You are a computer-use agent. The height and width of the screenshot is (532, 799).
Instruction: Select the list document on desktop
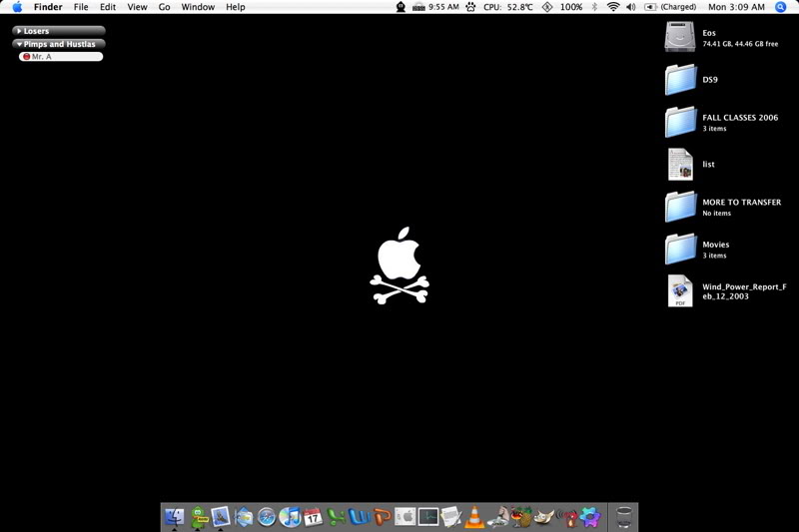tap(680, 164)
